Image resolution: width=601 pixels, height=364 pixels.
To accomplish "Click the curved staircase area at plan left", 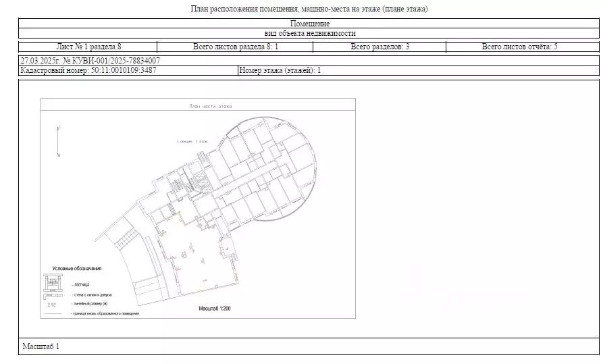I will pyautogui.click(x=126, y=236).
